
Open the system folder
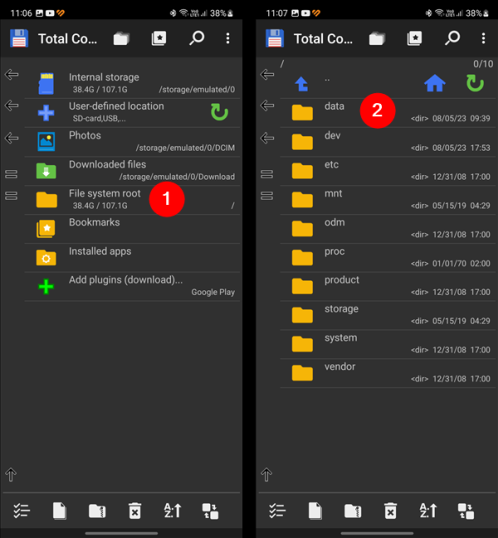pyautogui.click(x=388, y=344)
